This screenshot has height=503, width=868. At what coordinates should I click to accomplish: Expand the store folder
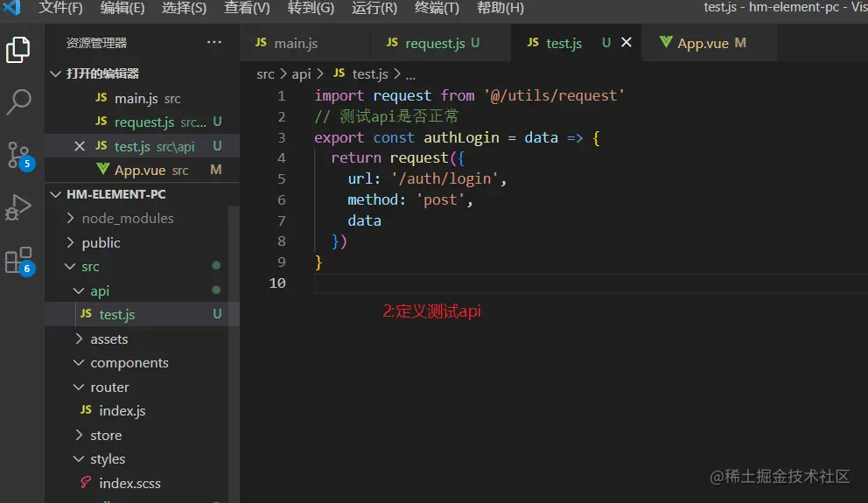(x=137, y=435)
